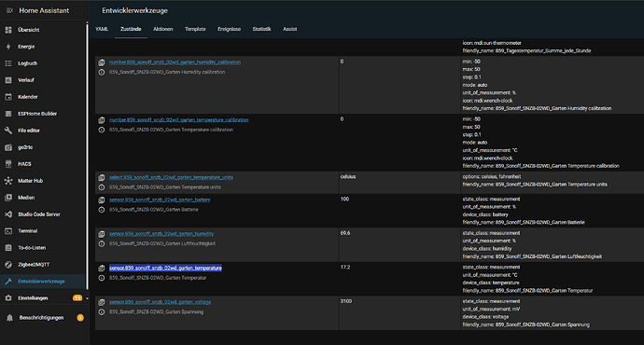Copy entity ID of humidity_calibration number
This screenshot has width=644, height=345.
(102, 62)
